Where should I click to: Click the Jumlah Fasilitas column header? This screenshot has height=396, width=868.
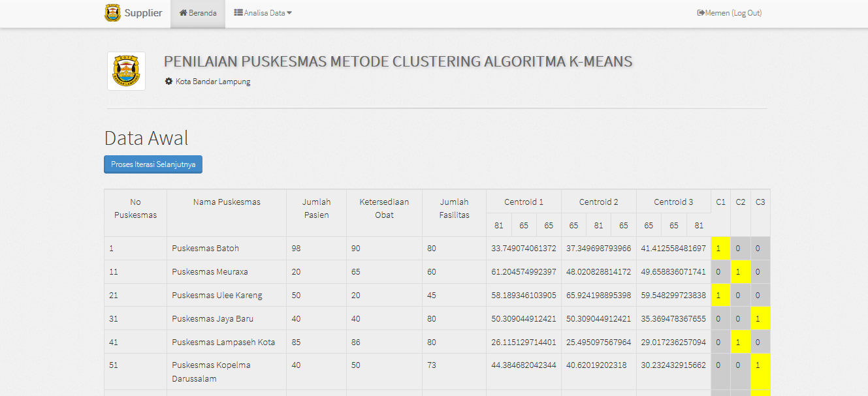tap(454, 213)
